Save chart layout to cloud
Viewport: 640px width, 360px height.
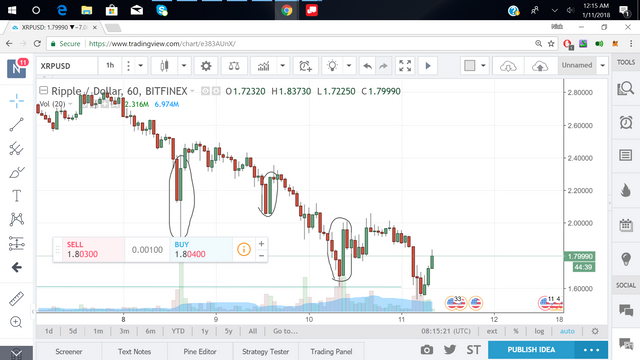click(x=540, y=66)
